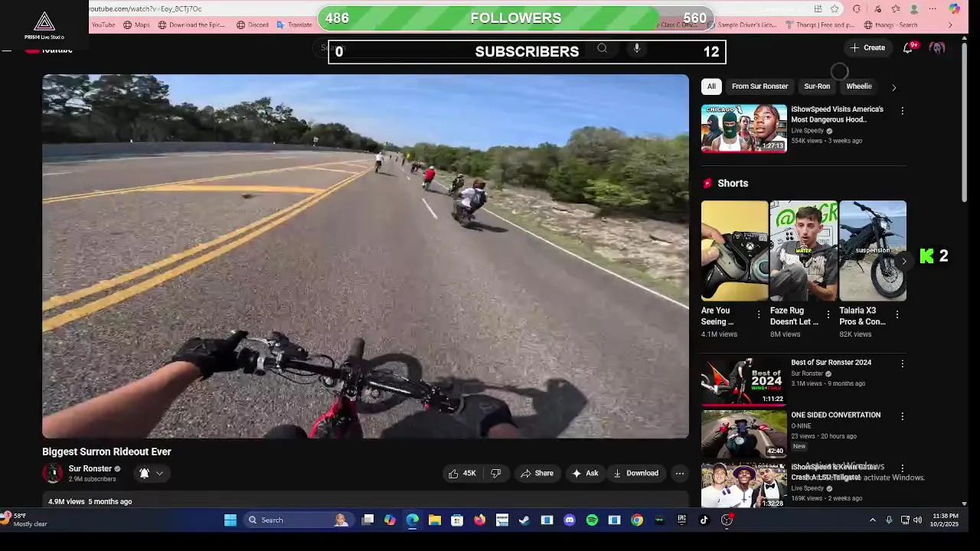Open options for Faze Rug short
Image resolution: width=980 pixels, height=551 pixels.
coord(828,315)
